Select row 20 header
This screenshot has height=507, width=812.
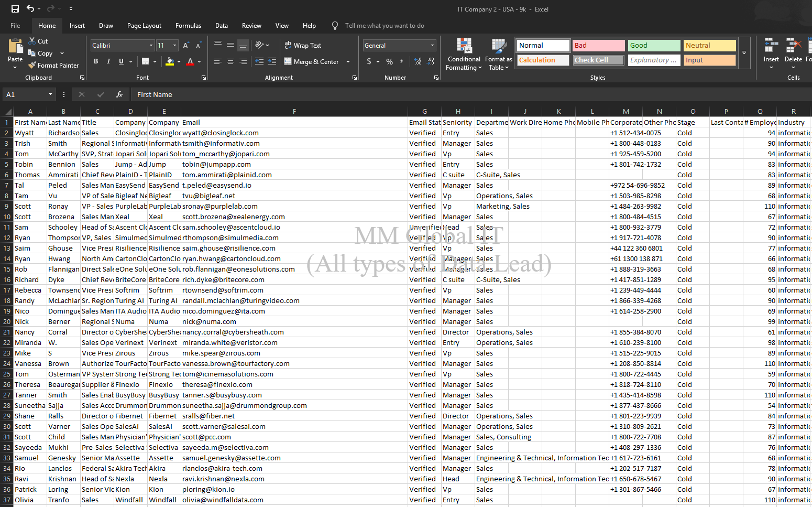(7, 321)
